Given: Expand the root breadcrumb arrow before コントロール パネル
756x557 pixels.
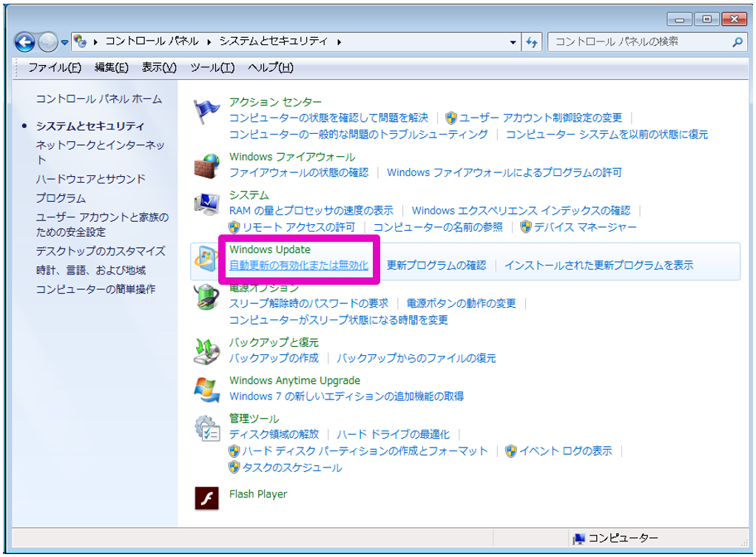Looking at the screenshot, I should (x=95, y=42).
